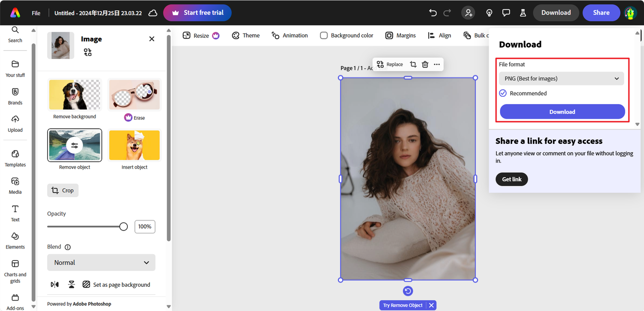This screenshot has width=644, height=311.
Task: Click the crop icon in floating toolbar
Action: [413, 64]
